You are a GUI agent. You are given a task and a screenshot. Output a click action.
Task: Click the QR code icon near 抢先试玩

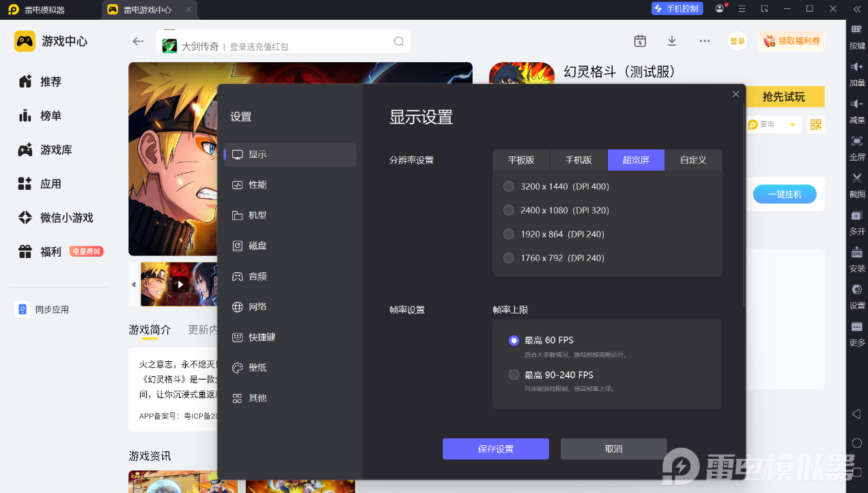pyautogui.click(x=816, y=124)
